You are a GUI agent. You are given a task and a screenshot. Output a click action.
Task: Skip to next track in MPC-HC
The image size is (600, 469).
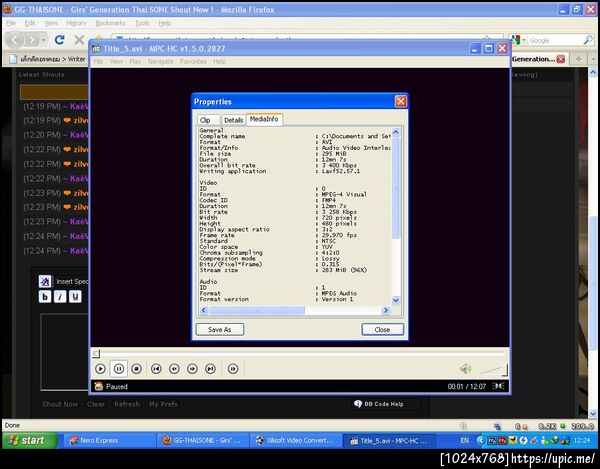[210, 369]
